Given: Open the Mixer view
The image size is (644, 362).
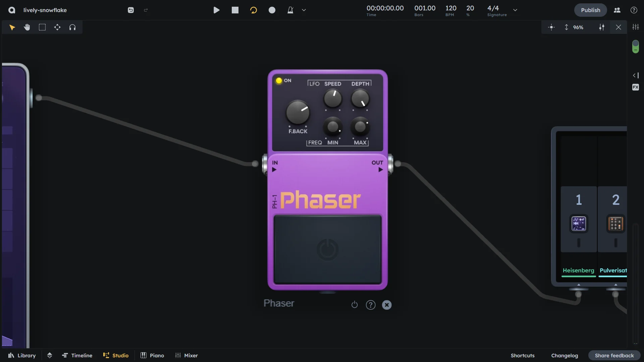Looking at the screenshot, I should 186,355.
